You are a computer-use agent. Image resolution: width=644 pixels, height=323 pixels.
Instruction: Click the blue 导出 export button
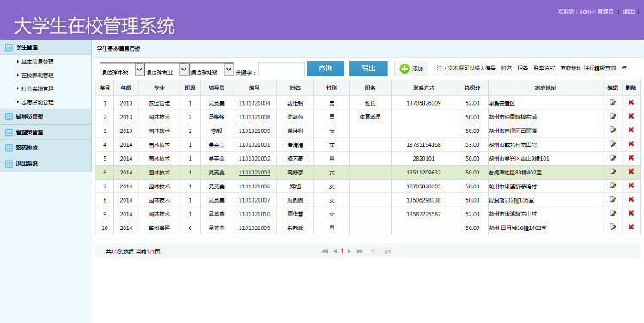coord(368,69)
